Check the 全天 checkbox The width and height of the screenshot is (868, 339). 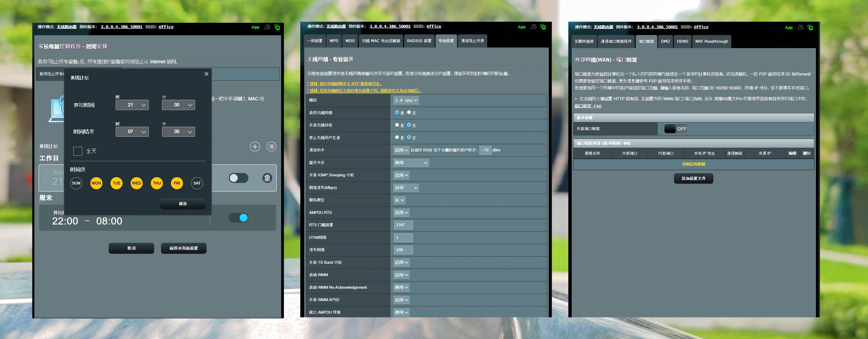pyautogui.click(x=78, y=151)
